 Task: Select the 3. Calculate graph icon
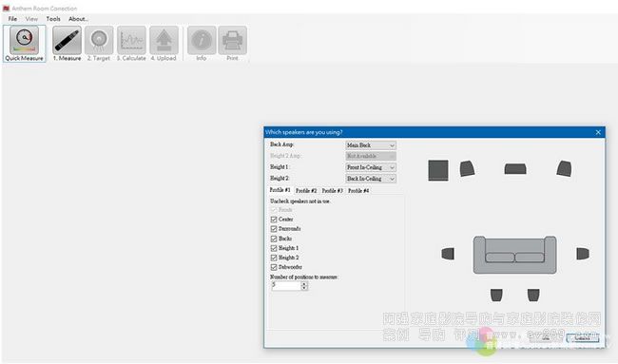[131, 40]
